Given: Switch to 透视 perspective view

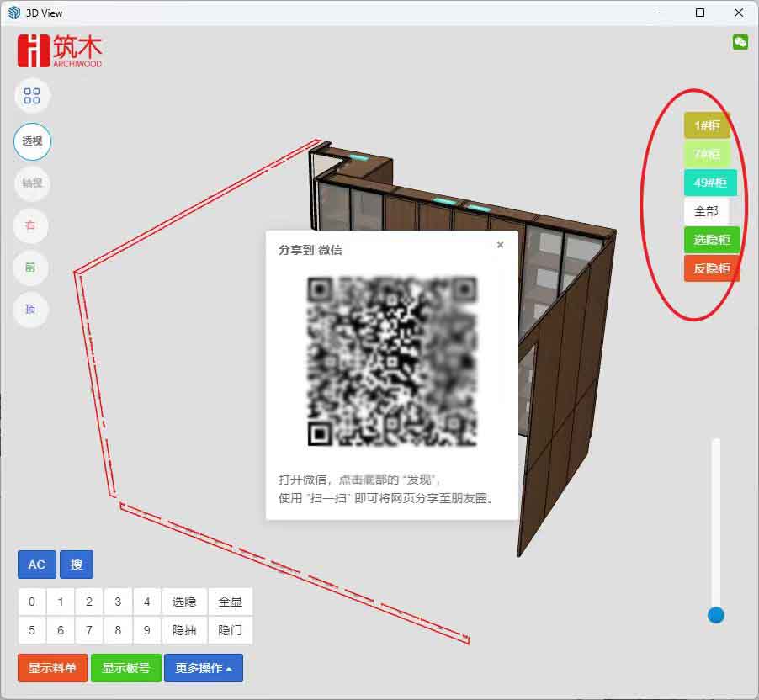Looking at the screenshot, I should pos(32,141).
